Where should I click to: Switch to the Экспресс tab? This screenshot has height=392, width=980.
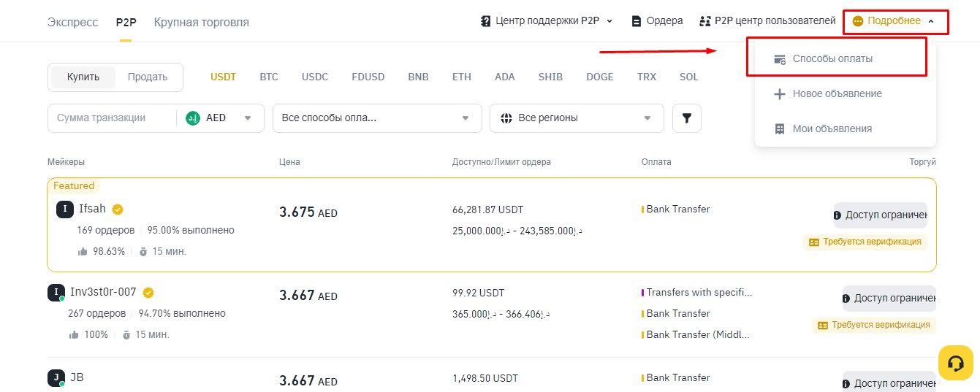(x=72, y=22)
